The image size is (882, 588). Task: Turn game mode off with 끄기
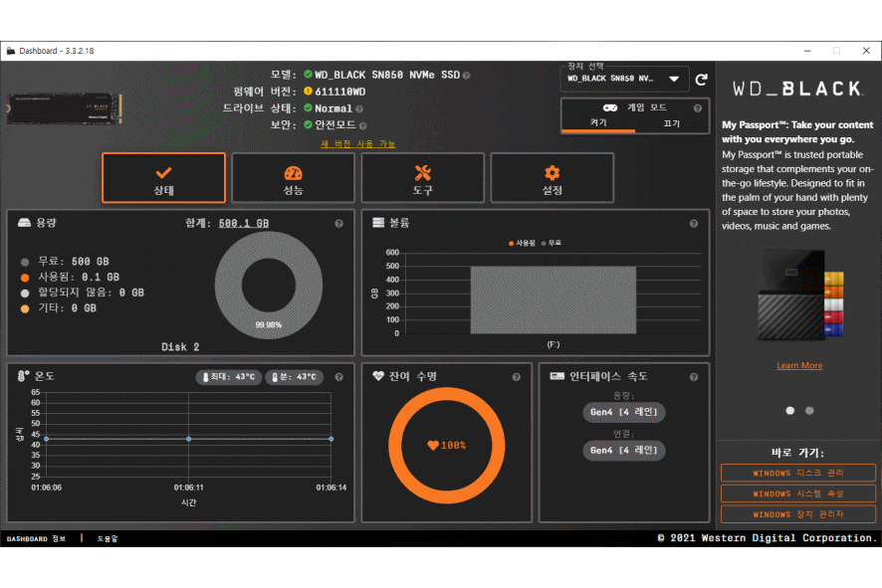click(672, 123)
